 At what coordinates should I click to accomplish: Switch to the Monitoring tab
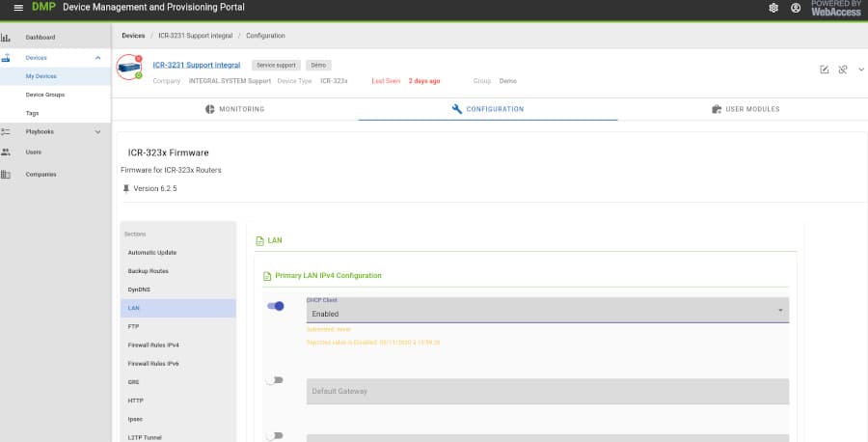click(234, 109)
